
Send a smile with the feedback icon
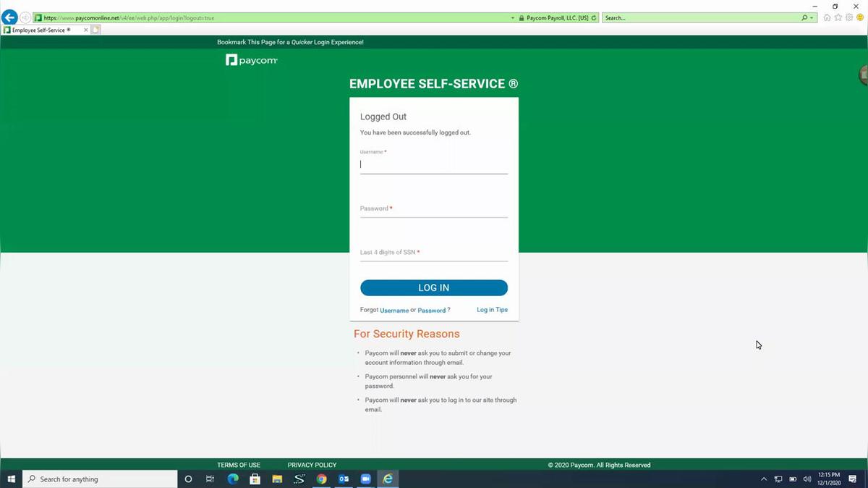coord(861,17)
